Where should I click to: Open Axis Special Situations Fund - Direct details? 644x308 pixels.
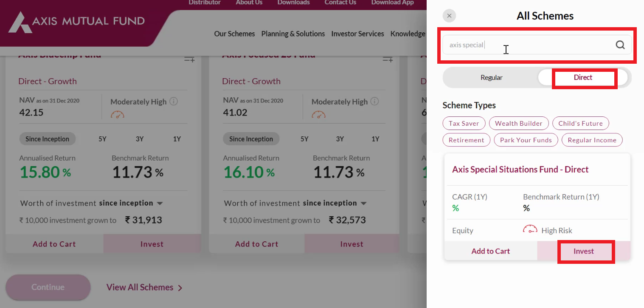click(520, 169)
